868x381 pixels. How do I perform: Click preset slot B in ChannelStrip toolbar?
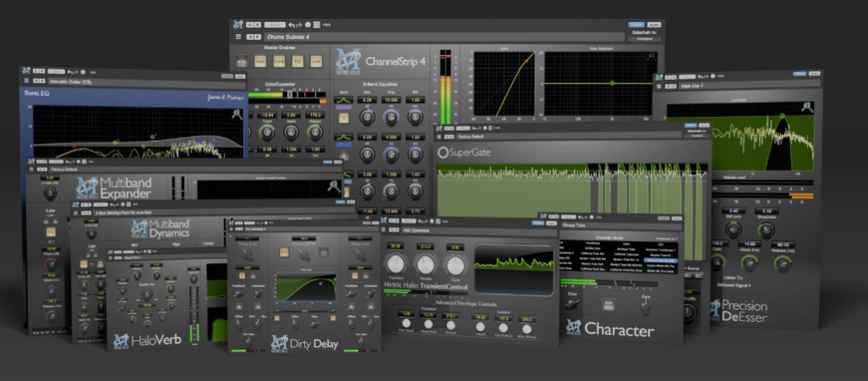257,25
